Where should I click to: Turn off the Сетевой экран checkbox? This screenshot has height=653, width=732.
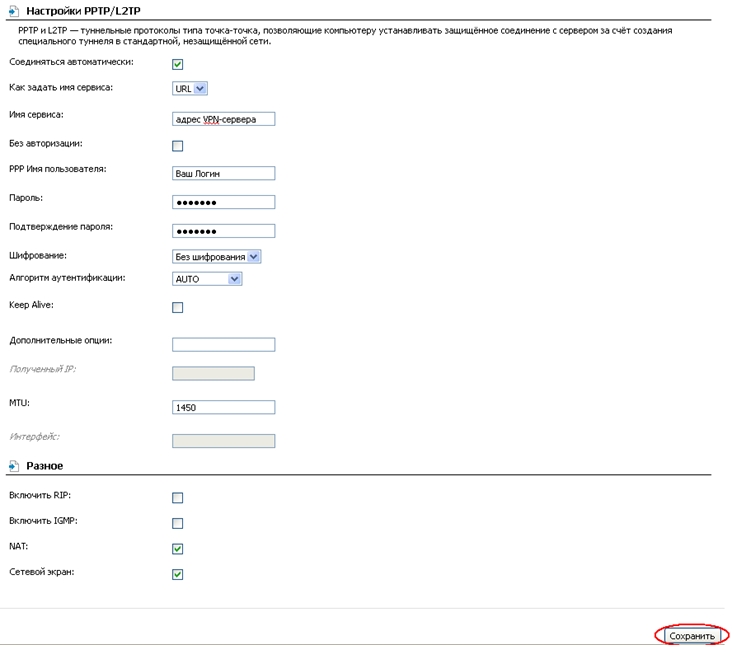(178, 575)
